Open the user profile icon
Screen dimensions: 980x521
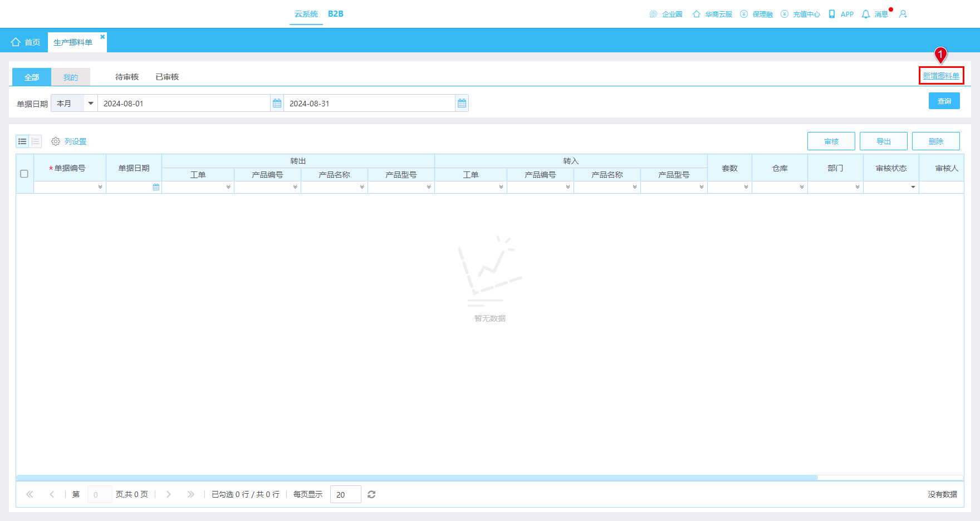coord(903,14)
